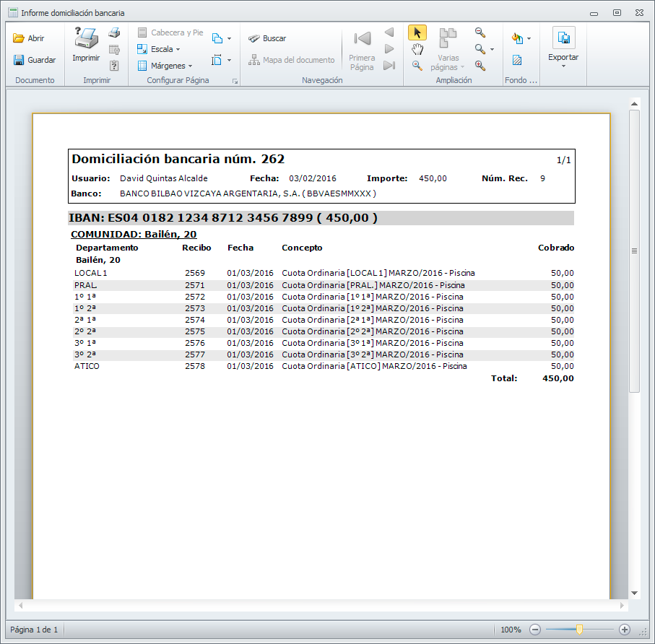Click the vertical scrollbar down arrow
The width and height of the screenshot is (655, 644).
click(x=635, y=593)
